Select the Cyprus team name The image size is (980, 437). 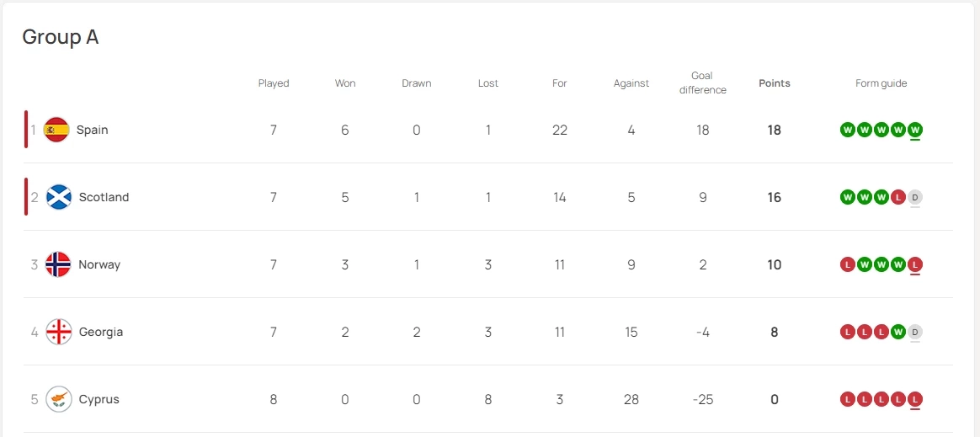point(99,399)
